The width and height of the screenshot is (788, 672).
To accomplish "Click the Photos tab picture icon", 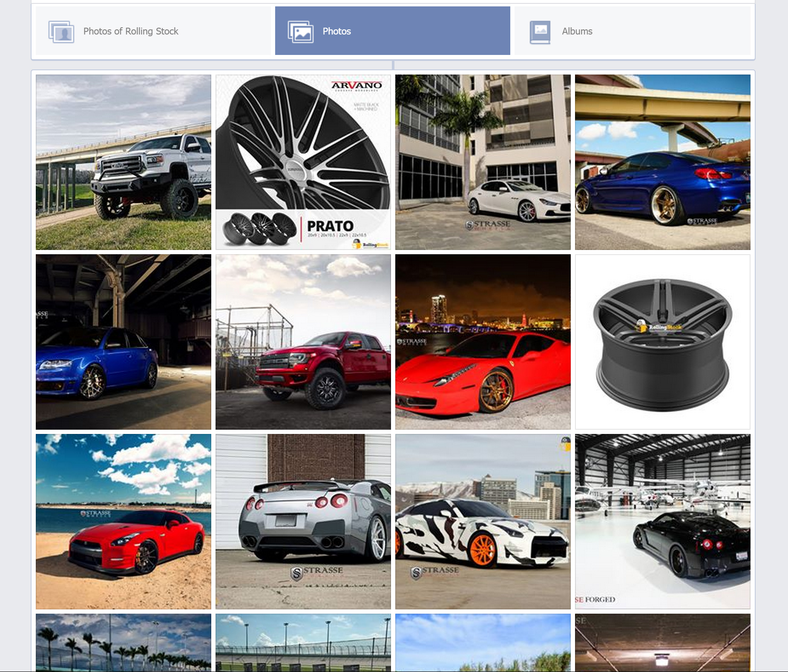I will coord(301,32).
